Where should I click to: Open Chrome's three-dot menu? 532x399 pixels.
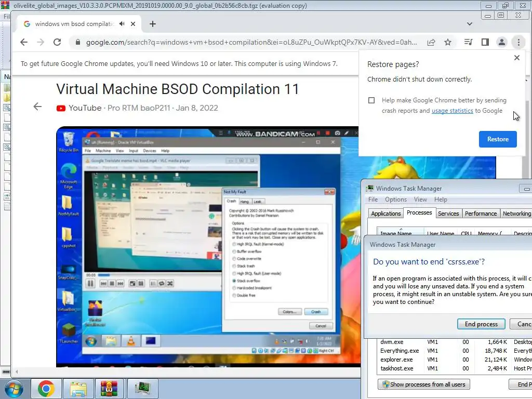(x=518, y=42)
